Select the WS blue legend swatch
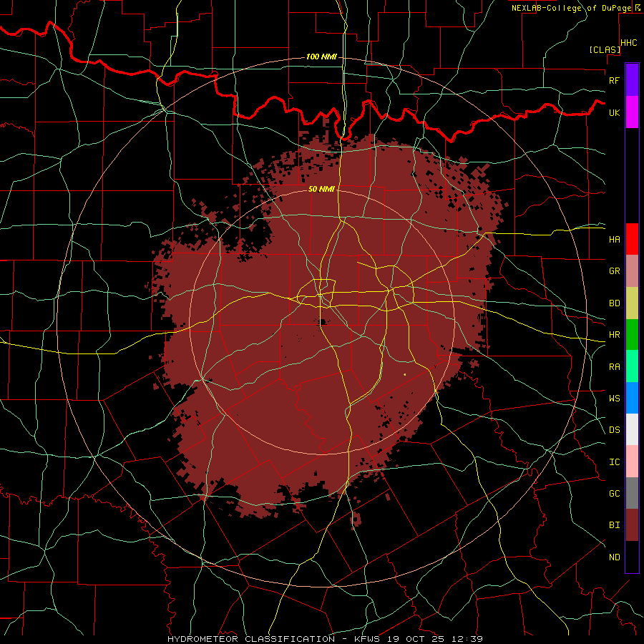644x644 pixels. tap(632, 398)
